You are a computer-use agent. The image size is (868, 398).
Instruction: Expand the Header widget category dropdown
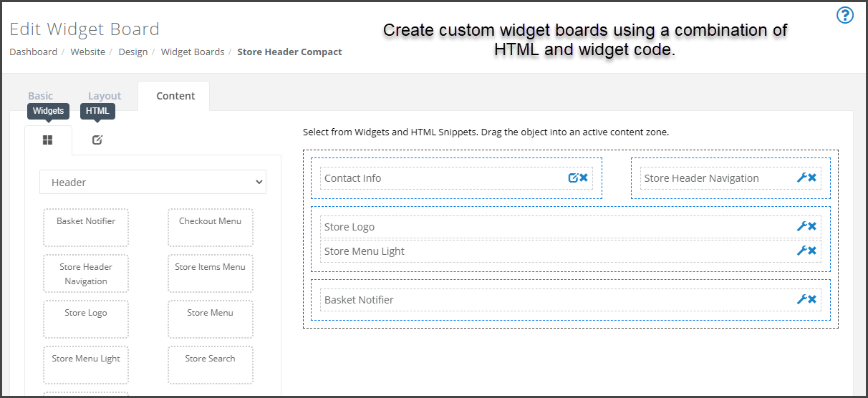[153, 183]
